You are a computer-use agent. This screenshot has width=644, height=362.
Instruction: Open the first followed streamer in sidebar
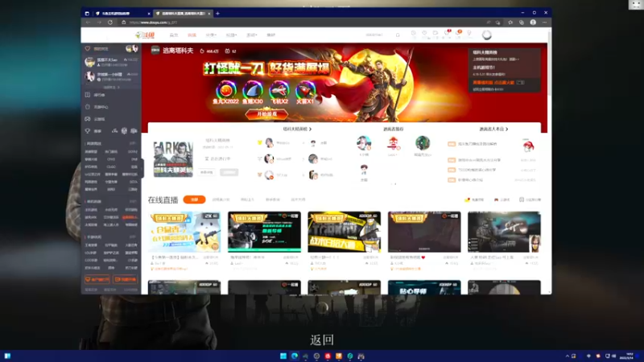click(111, 62)
